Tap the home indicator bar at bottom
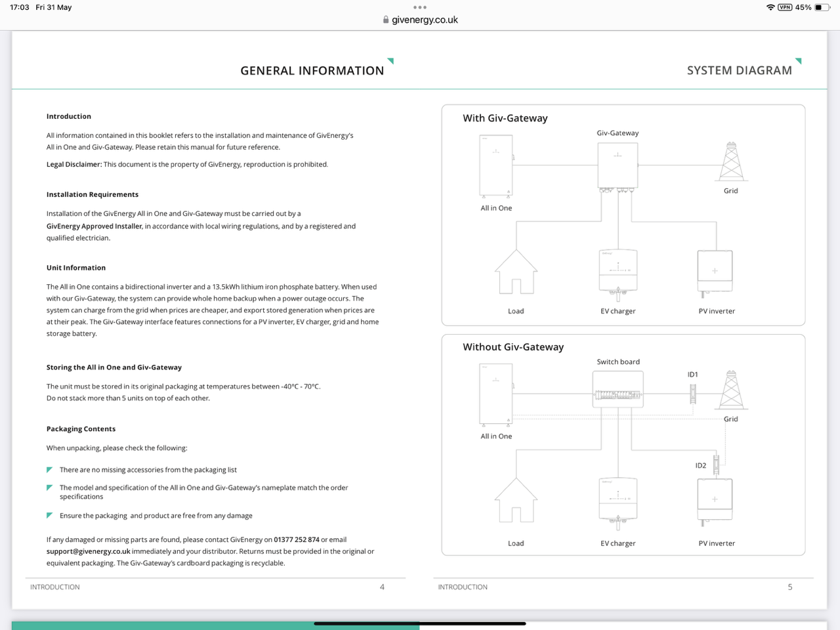 pyautogui.click(x=420, y=623)
